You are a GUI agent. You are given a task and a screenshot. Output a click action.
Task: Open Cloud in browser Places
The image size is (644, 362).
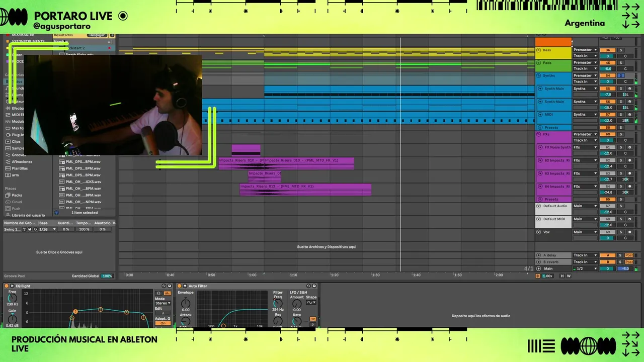[13, 202]
